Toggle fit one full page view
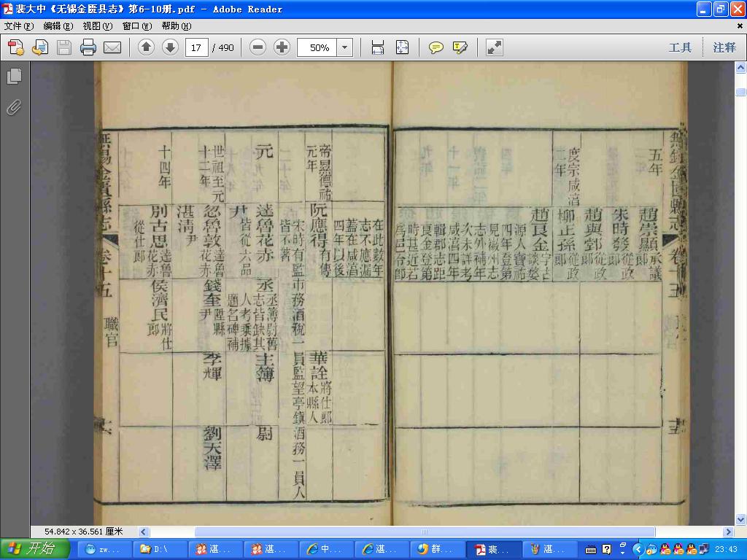 pyautogui.click(x=402, y=47)
